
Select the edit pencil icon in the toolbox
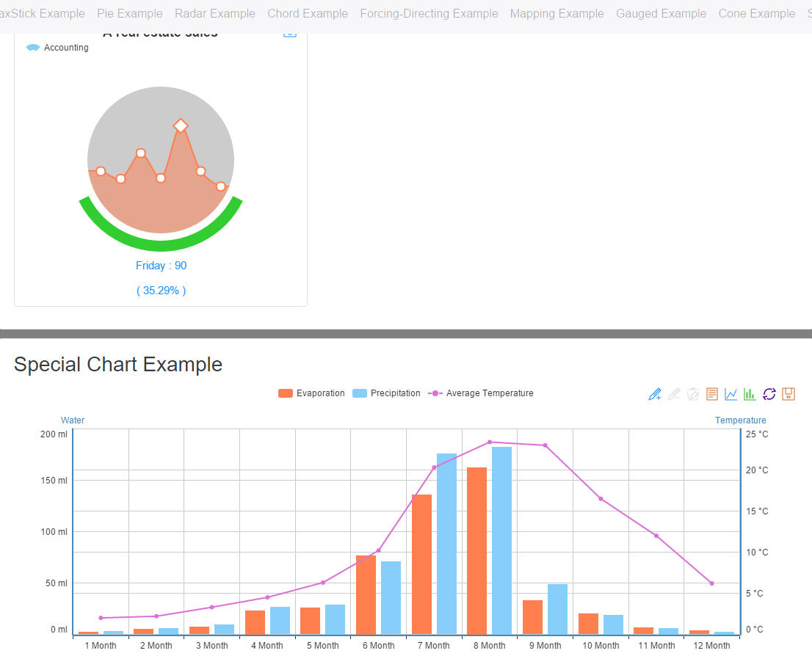point(674,394)
